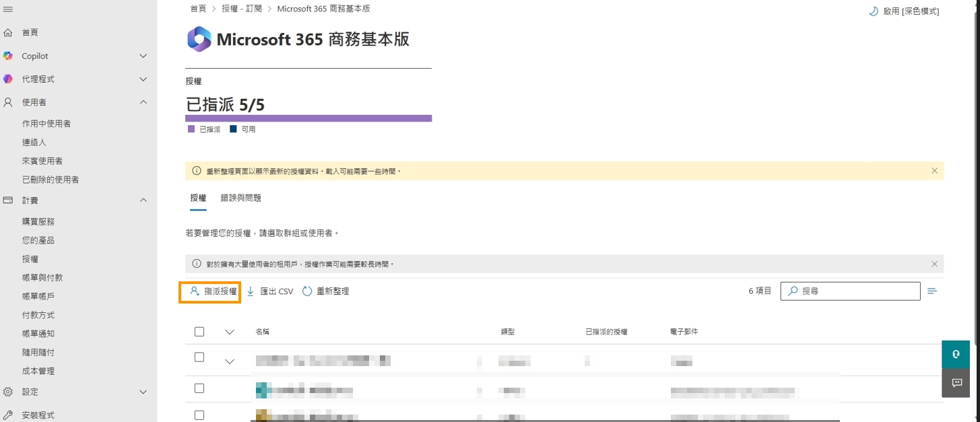The image size is (980, 422).
Task: Open 連絡人 in sidebar
Action: (34, 143)
